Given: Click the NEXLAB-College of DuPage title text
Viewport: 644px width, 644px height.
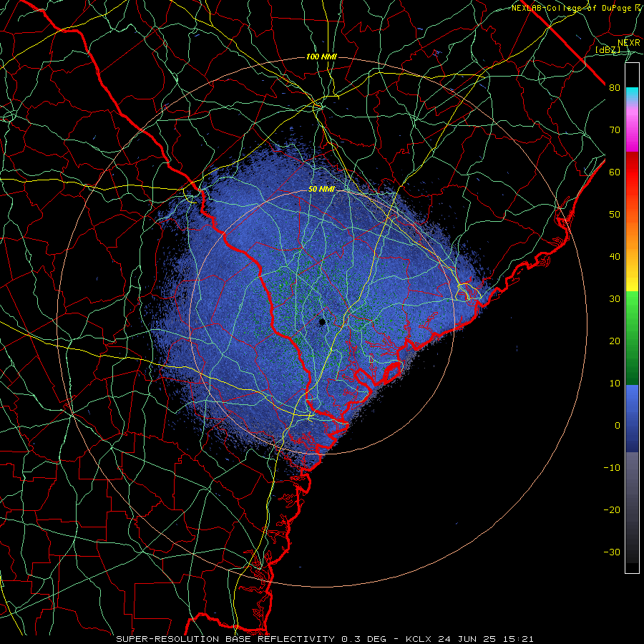Looking at the screenshot, I should coord(571,8).
